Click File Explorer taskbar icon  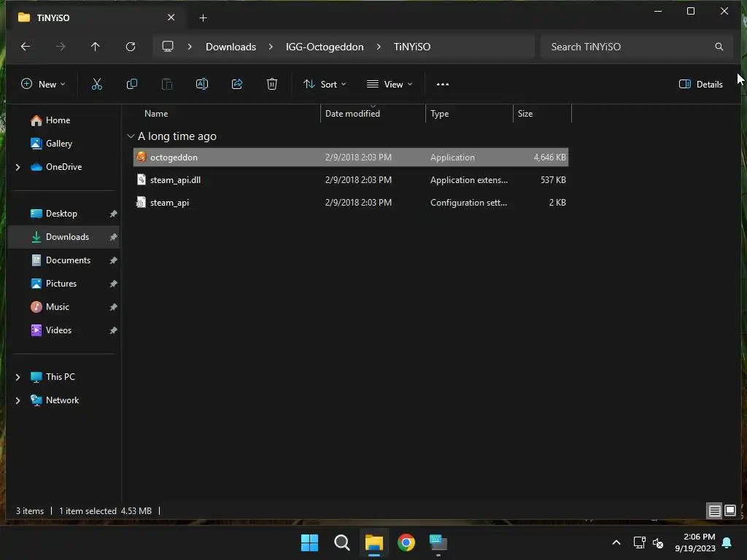click(374, 542)
